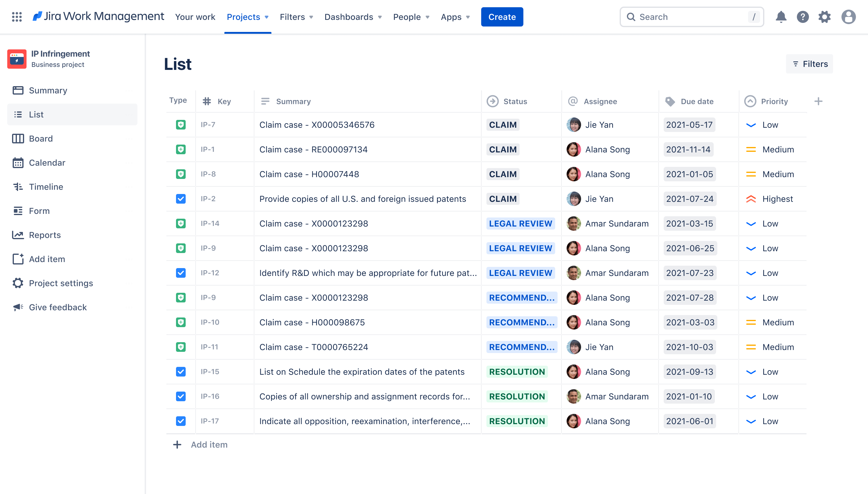Click the Add item sidebar icon
The width and height of the screenshot is (868, 494).
point(18,259)
